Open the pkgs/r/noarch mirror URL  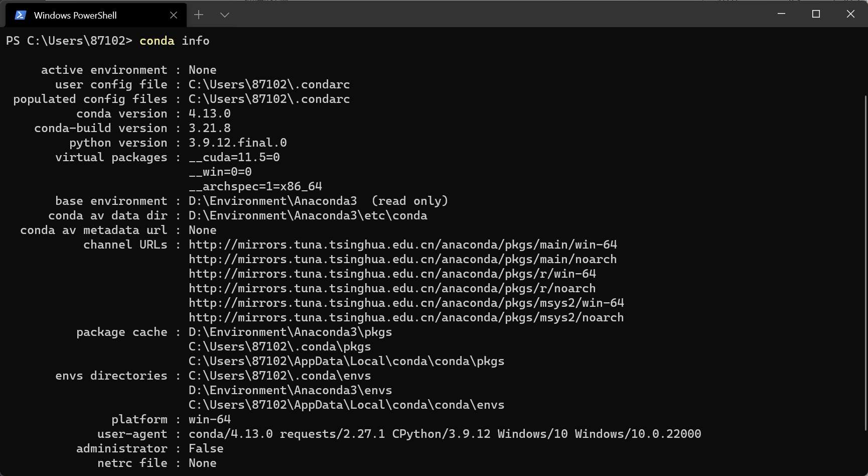coord(392,289)
